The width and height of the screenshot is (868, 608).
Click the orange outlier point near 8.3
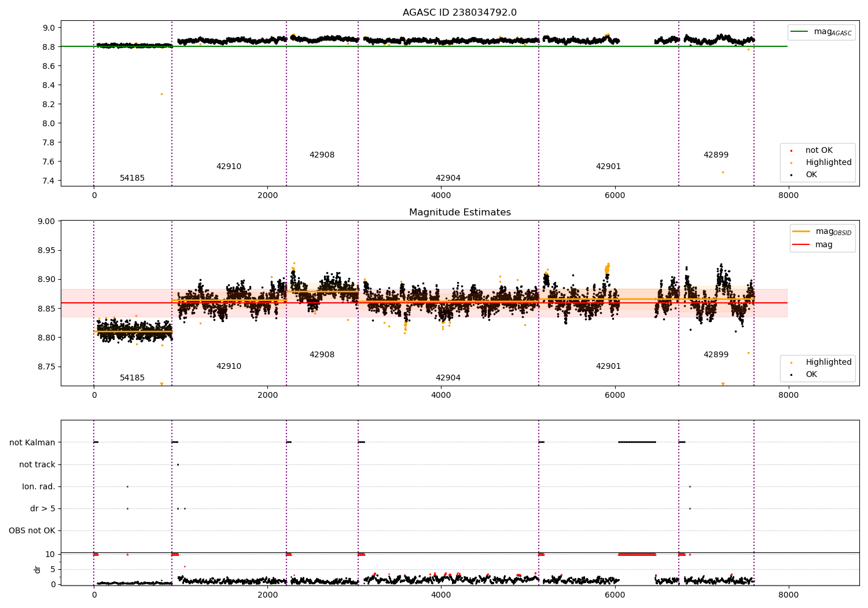[x=161, y=94]
